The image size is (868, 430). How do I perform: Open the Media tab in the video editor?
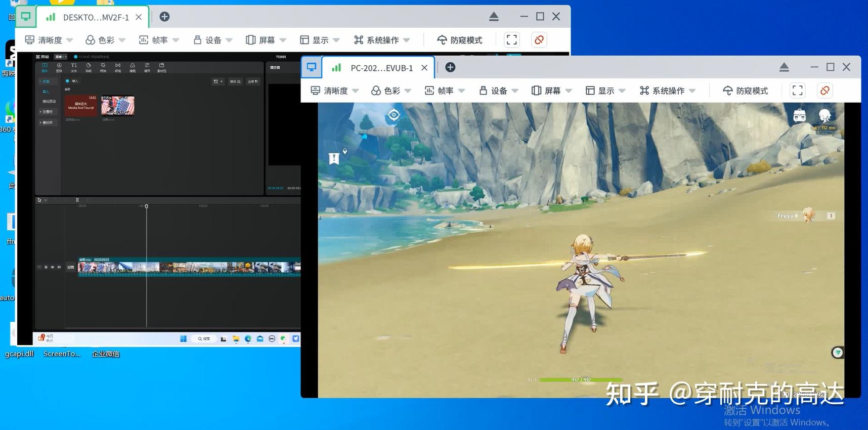[x=45, y=68]
